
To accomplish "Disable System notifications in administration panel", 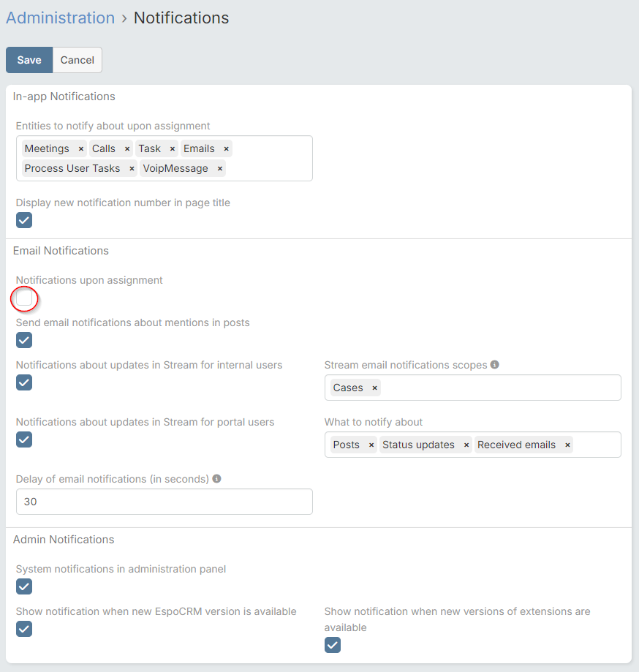I will 24,586.
